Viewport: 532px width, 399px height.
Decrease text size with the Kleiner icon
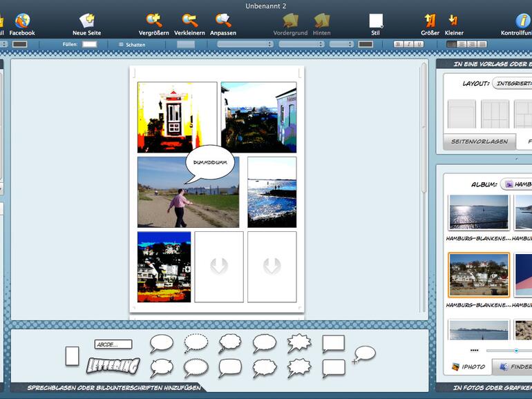click(453, 21)
